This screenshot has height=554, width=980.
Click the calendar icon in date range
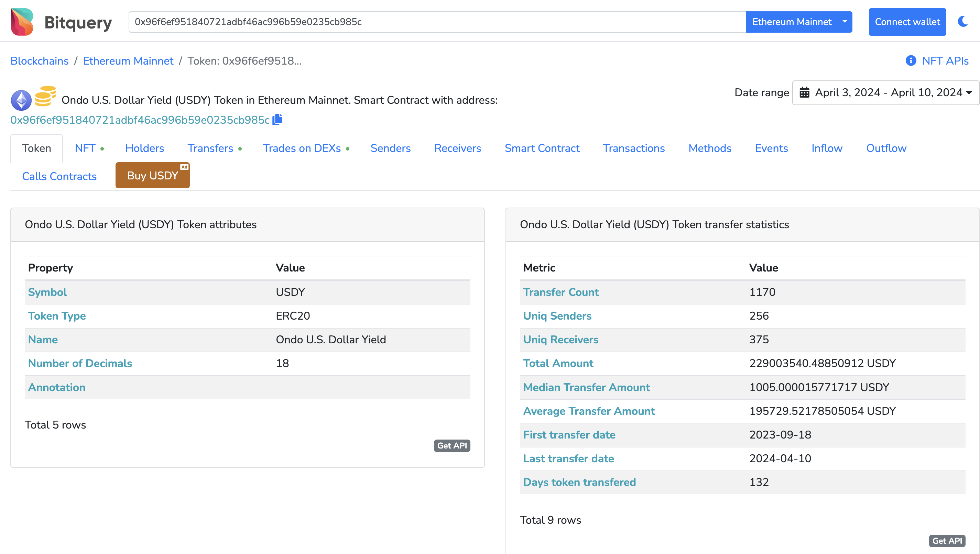[x=804, y=92]
